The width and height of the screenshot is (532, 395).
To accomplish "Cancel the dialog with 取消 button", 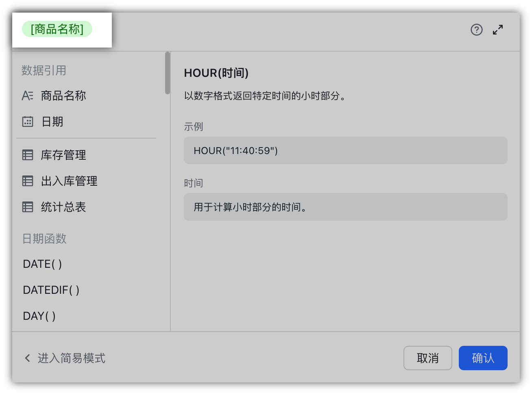I will coord(427,358).
